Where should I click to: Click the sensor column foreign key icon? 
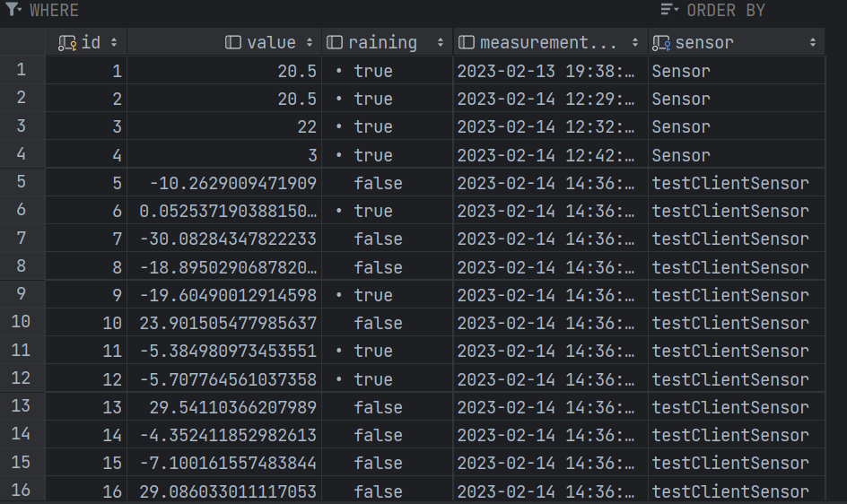tap(661, 43)
